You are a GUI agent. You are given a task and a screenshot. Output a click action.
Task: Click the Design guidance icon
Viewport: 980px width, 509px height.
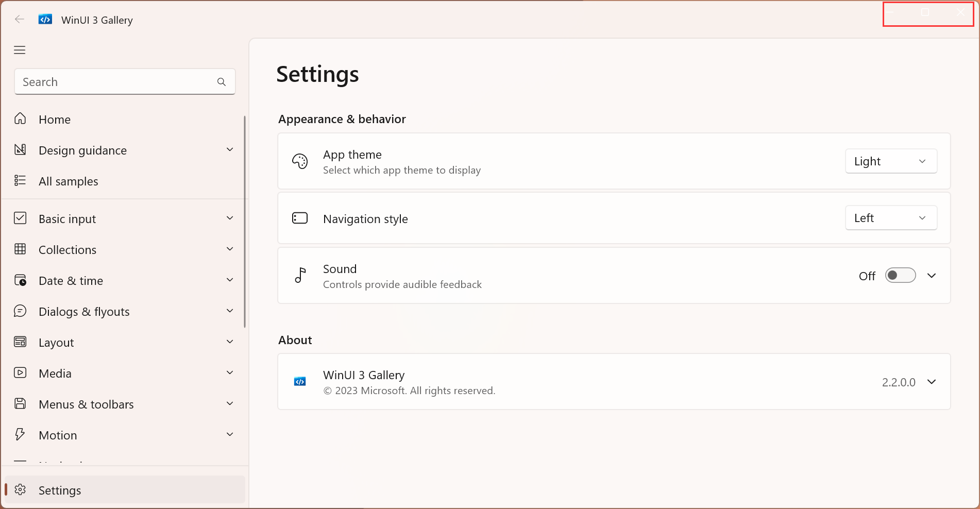[21, 149]
